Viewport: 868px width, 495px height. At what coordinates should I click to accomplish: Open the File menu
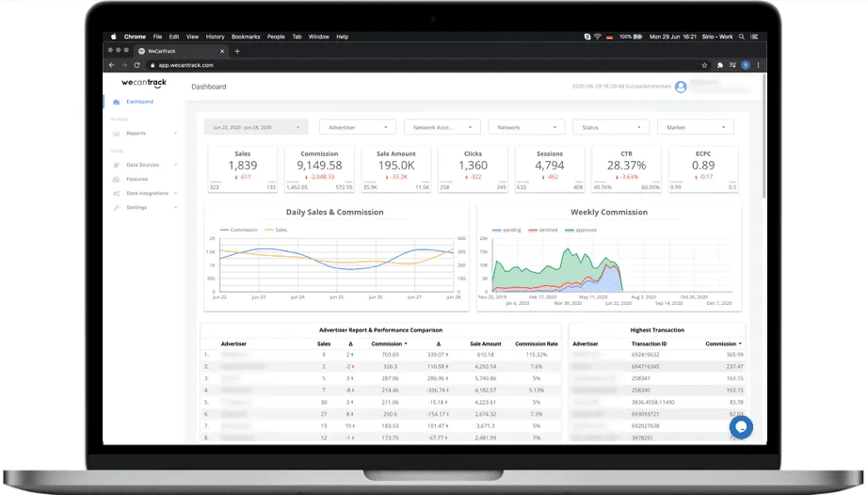[158, 37]
